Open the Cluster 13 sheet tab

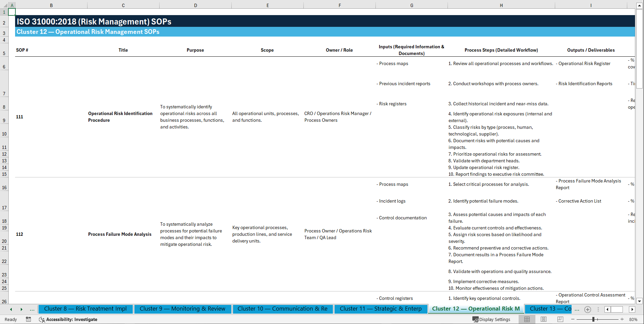coord(548,309)
